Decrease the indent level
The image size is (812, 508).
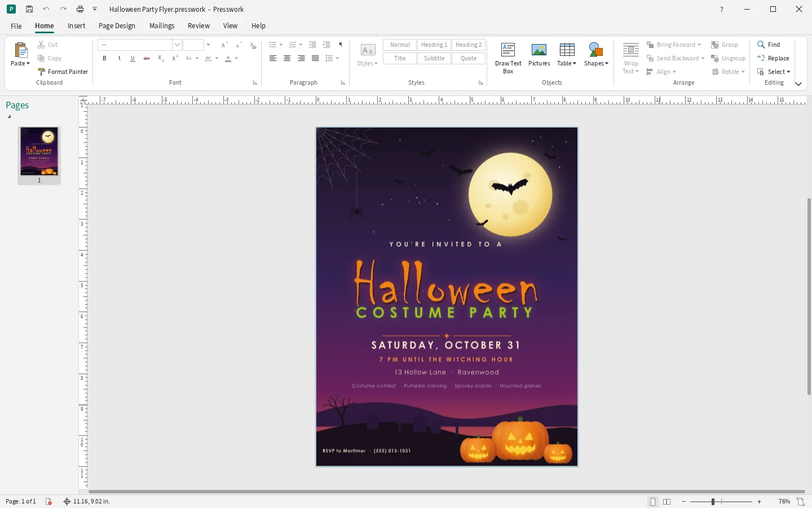pos(312,45)
